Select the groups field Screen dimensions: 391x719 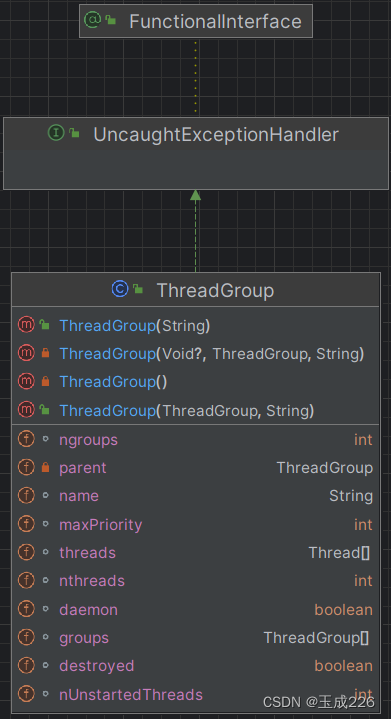click(x=196, y=637)
